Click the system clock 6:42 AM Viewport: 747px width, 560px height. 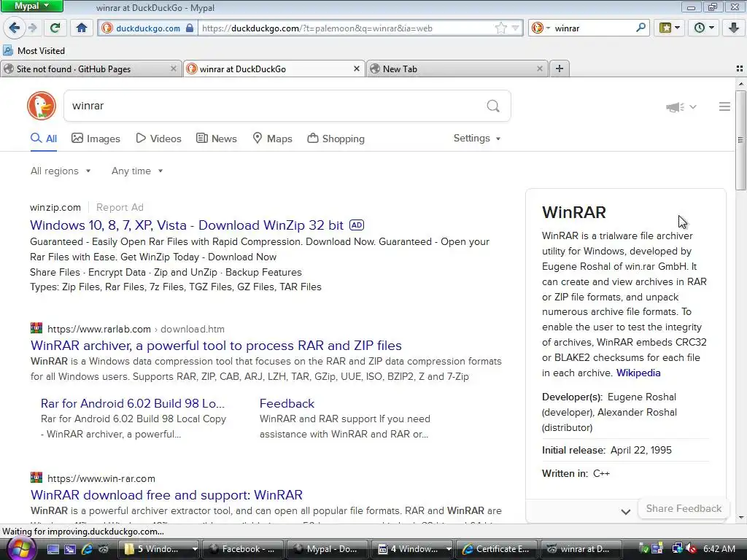click(x=719, y=549)
